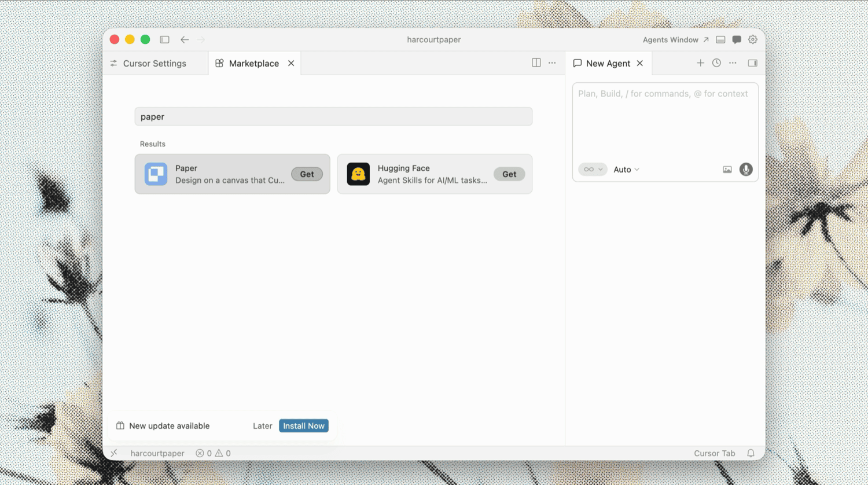Viewport: 868px width, 485px height.
Task: Toggle the agent side panel icon
Action: coord(753,63)
